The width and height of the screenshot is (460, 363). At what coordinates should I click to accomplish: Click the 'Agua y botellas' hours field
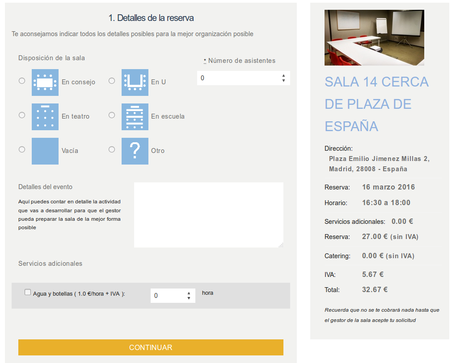pos(173,296)
